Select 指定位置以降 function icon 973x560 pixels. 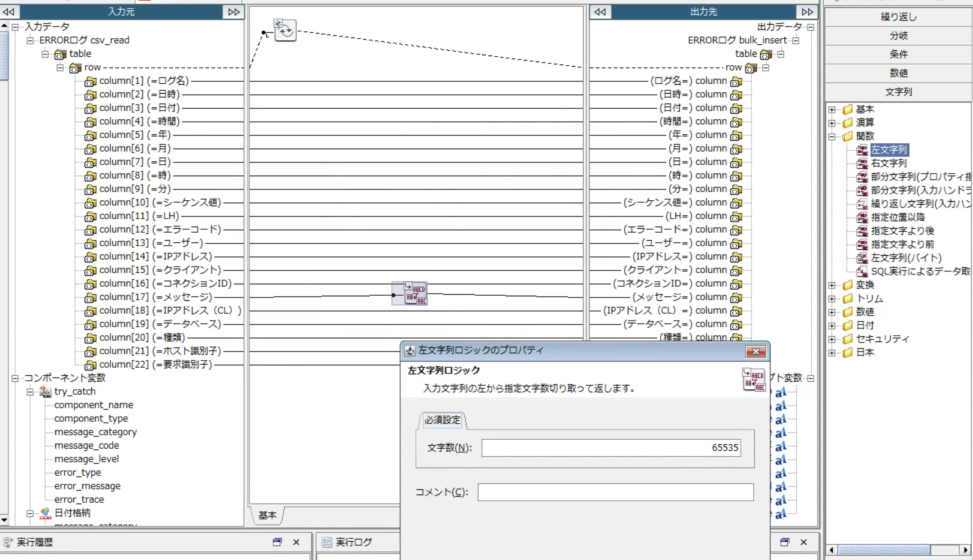(x=862, y=217)
